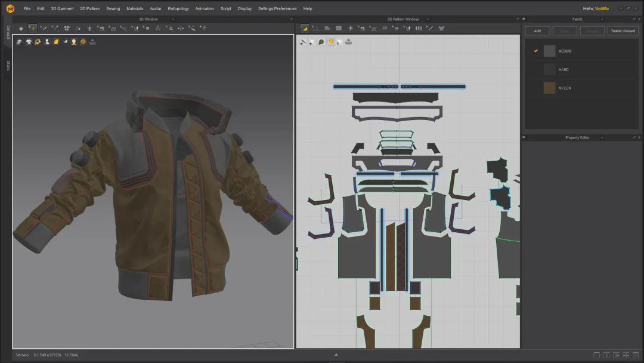Click the polygon pattern tool in 2D toolbar
The height and width of the screenshot is (363, 644).
click(x=327, y=29)
